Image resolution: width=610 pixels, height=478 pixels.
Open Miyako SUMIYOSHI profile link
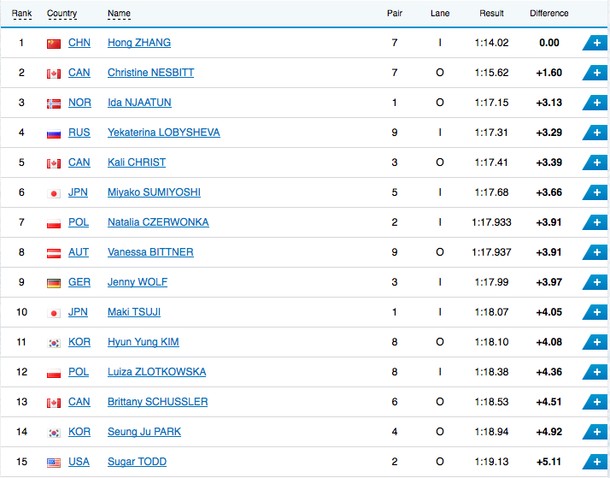coord(154,193)
